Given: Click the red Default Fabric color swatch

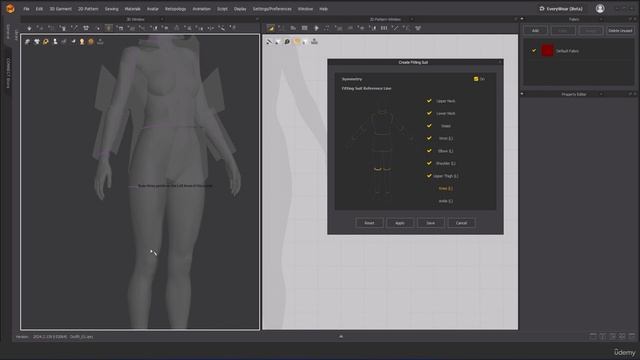Looking at the screenshot, I should pos(547,51).
